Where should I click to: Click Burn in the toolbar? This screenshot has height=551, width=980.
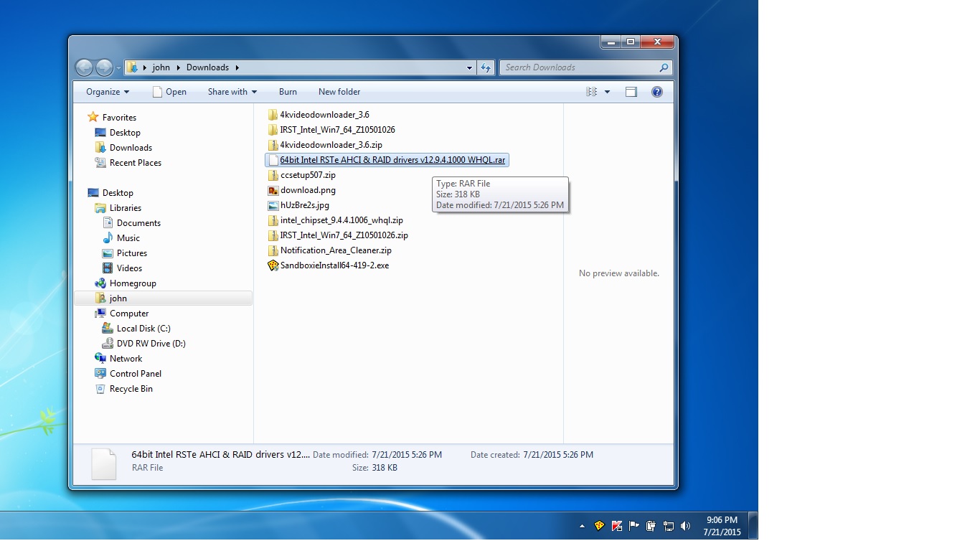click(288, 92)
